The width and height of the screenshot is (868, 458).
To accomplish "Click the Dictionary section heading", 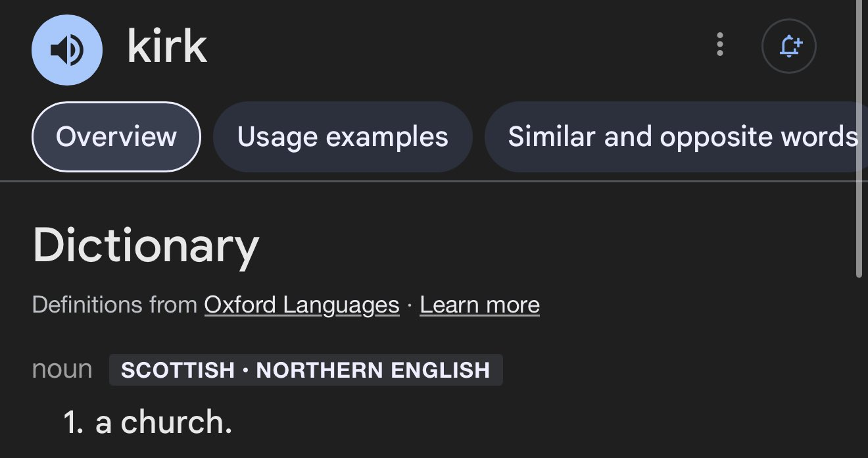I will (146, 246).
